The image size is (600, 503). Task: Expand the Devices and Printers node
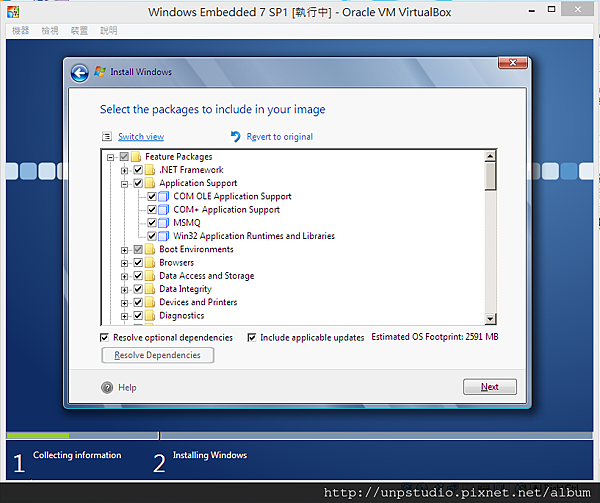pos(124,303)
